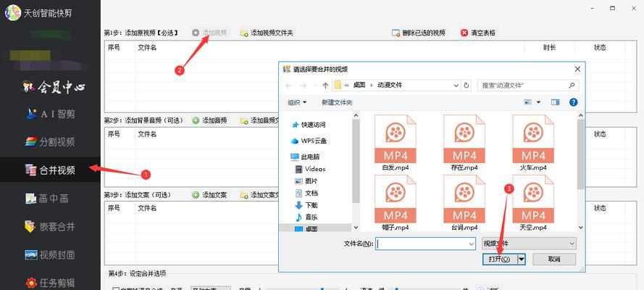Select 火车.mp4 video file
Viewport: 644px width, 290px height.
[533, 143]
